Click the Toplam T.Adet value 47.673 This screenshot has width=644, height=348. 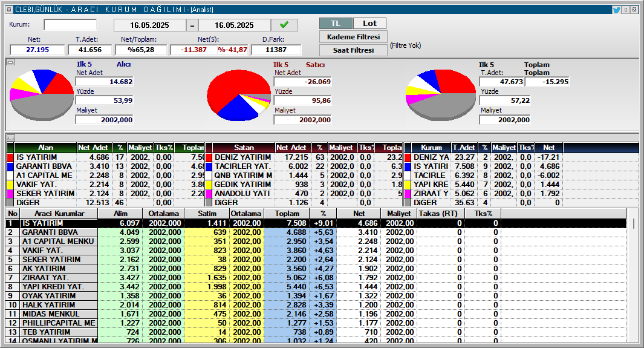tap(502, 82)
